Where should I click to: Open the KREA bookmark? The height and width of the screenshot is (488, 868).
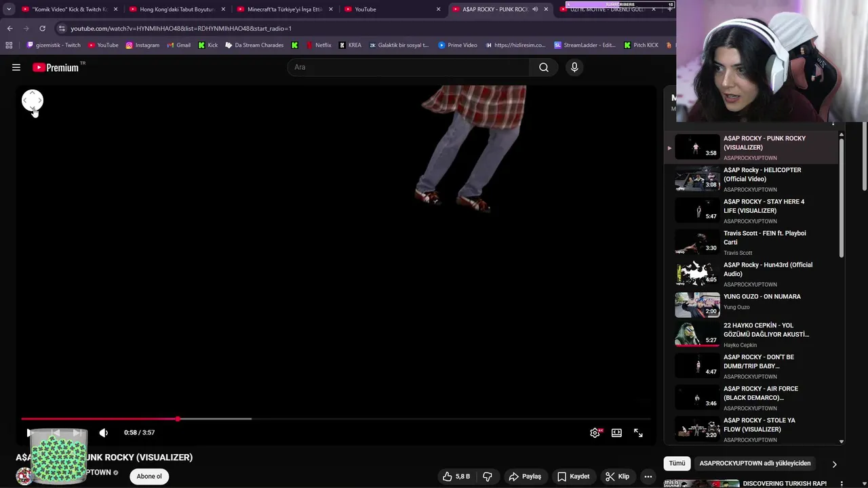click(350, 45)
